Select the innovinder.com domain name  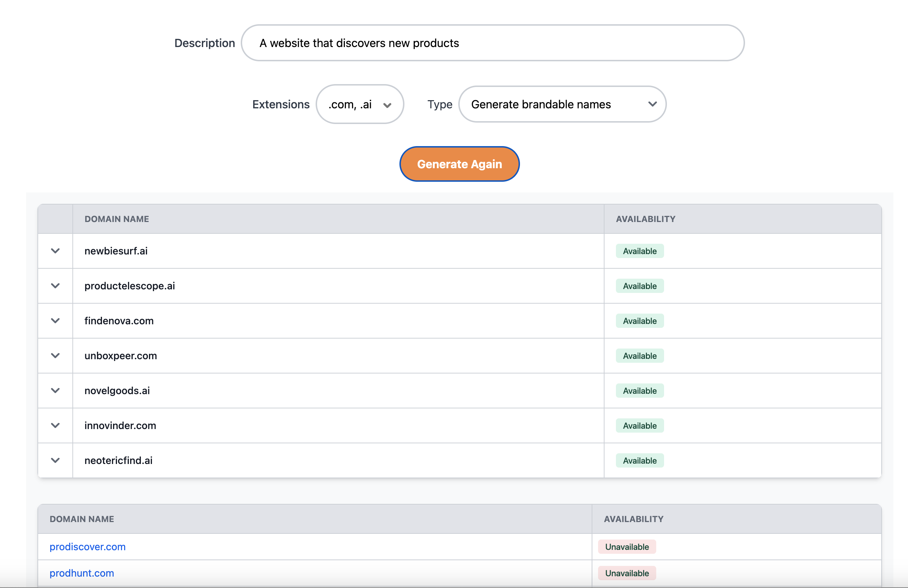click(x=120, y=425)
